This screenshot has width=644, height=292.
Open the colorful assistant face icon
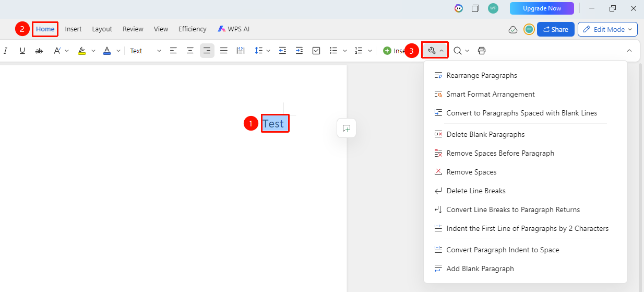pos(459,8)
